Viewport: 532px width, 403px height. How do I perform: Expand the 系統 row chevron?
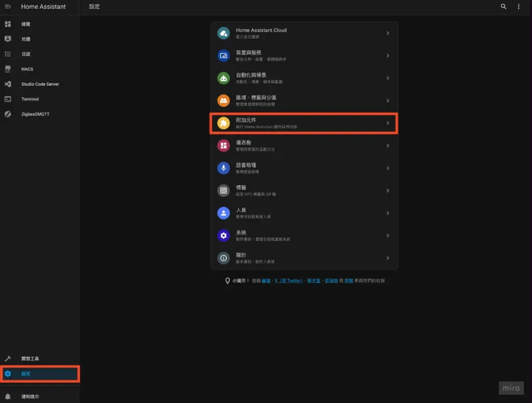[388, 236]
